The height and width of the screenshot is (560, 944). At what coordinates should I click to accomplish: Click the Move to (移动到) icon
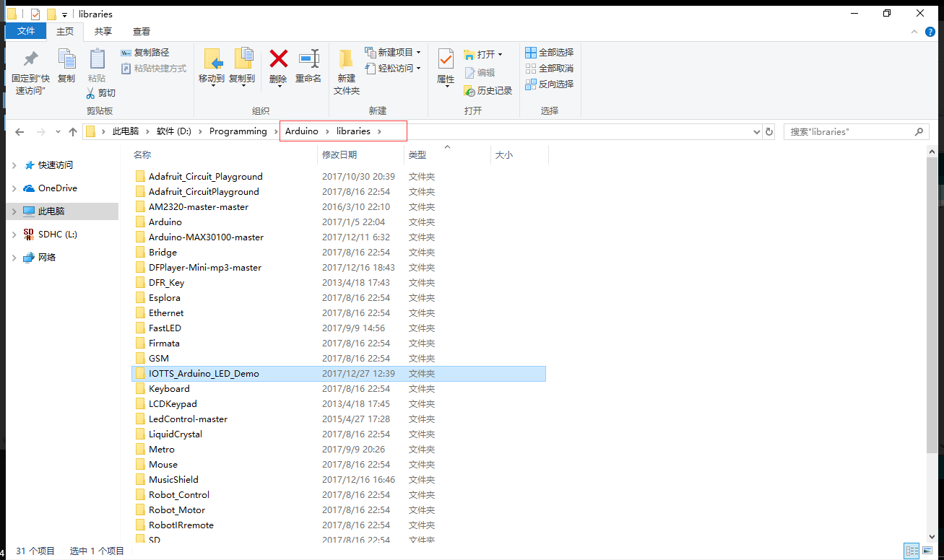(212, 59)
